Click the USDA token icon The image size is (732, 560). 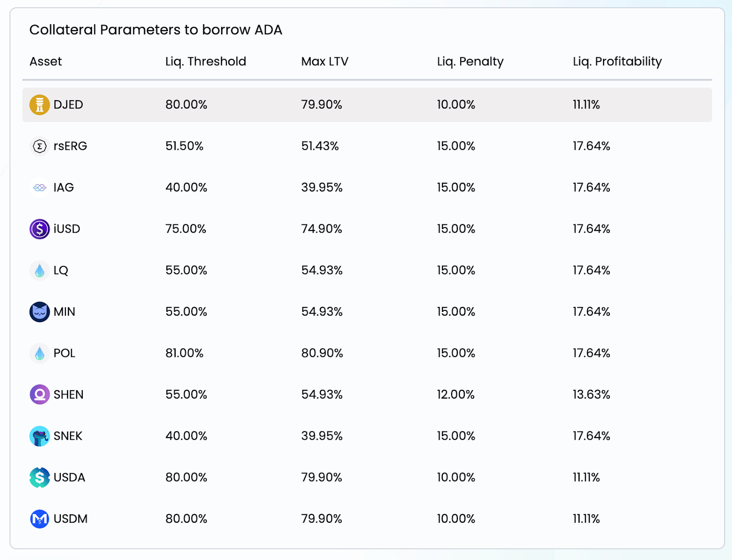[x=40, y=478]
